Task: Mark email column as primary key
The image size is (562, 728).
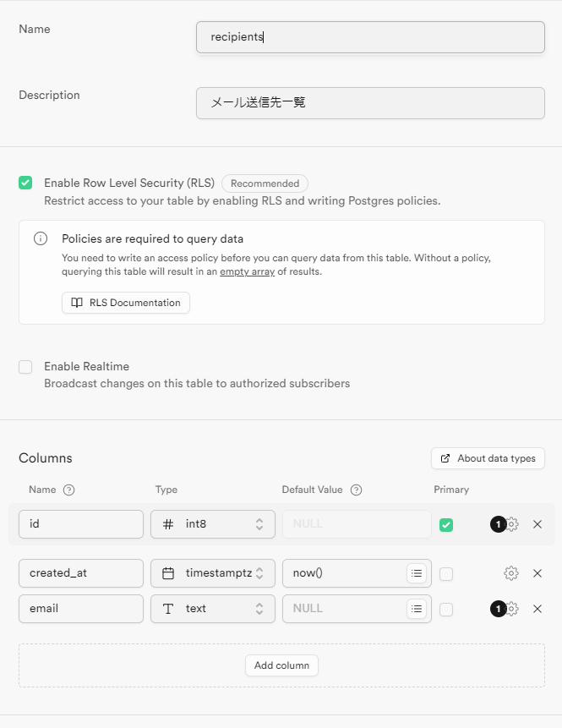Action: 446,609
